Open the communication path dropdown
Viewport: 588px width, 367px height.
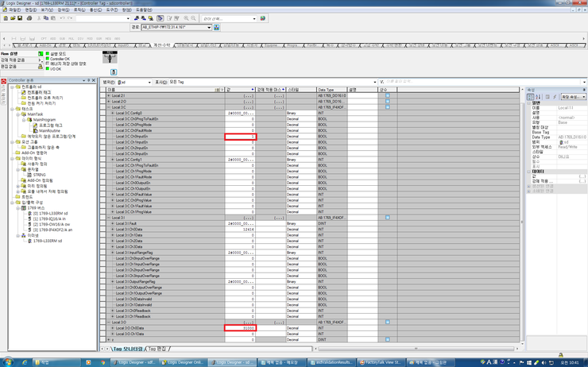[x=209, y=27]
